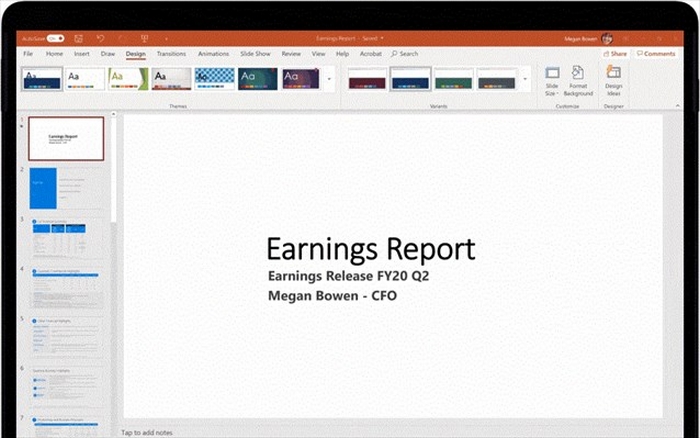Apply the gray theme with red accent
Image resolution: width=700 pixels, height=438 pixels.
pos(171,79)
